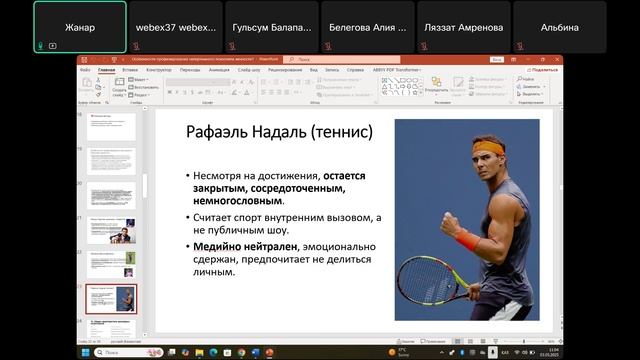Adjust the zoom slider in status bar
Screen dimensions: 640x360
coord(524,341)
